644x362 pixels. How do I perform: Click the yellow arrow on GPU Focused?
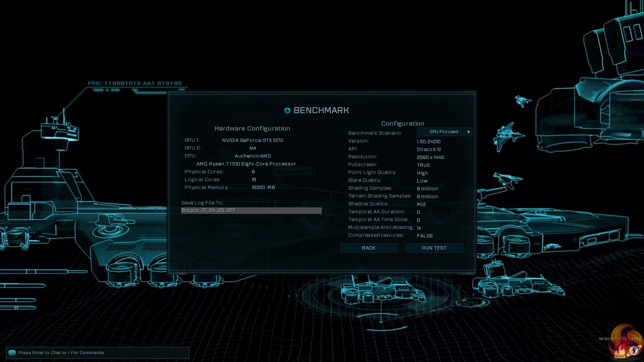[x=469, y=132]
